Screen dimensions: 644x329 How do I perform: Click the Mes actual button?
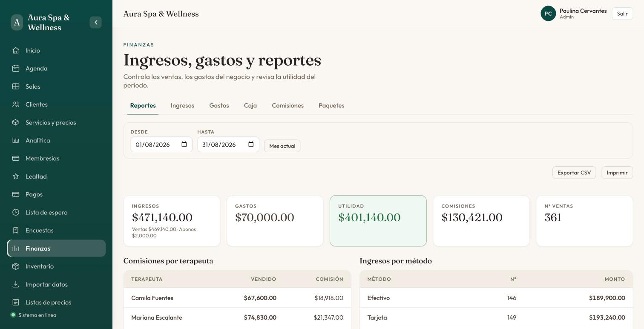282,146
